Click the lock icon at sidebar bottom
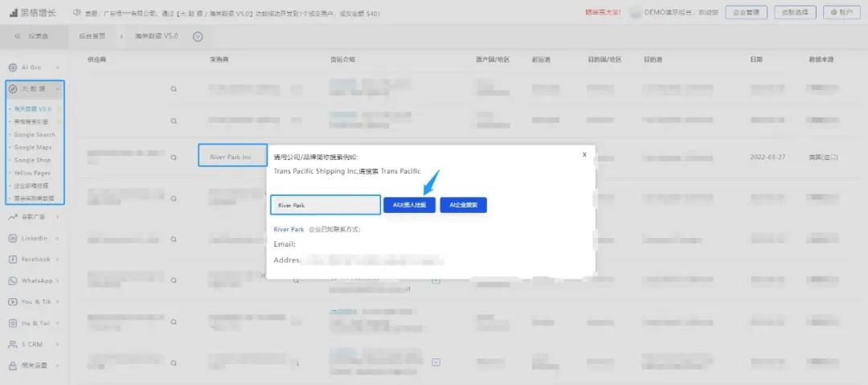Image resolution: width=868 pixels, height=385 pixels. pyautogui.click(x=13, y=365)
